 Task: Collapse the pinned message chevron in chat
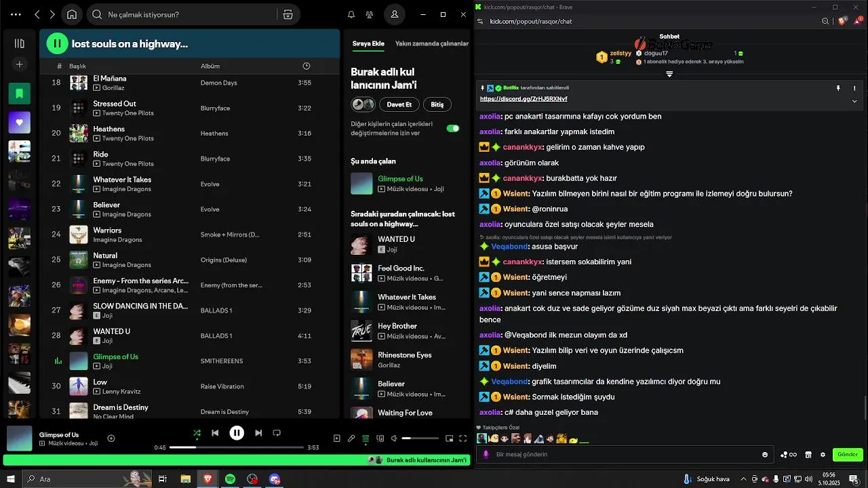pyautogui.click(x=854, y=101)
